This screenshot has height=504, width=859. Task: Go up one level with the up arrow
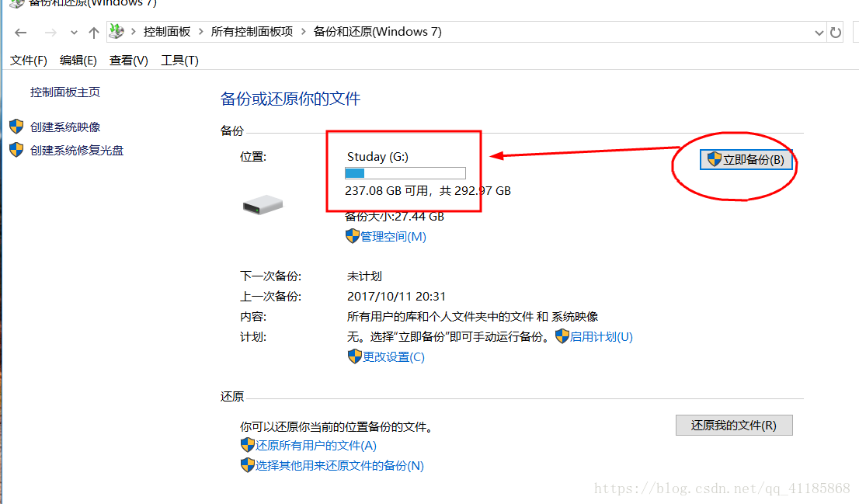(94, 33)
